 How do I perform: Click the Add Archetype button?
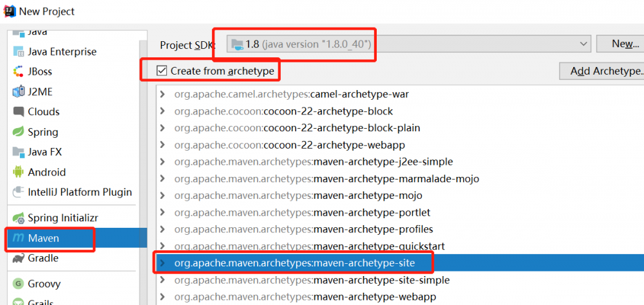(x=601, y=71)
